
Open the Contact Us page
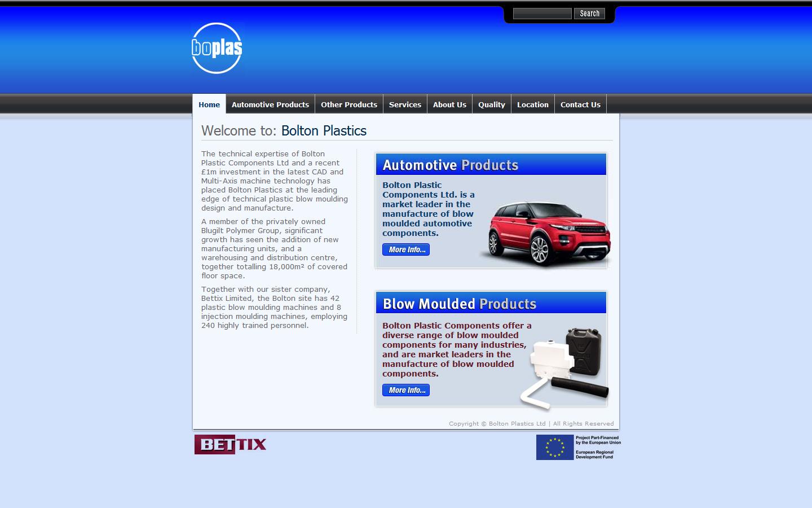[x=580, y=104]
